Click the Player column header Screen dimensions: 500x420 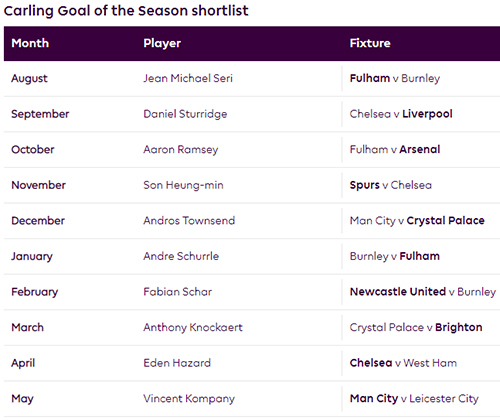pos(162,43)
